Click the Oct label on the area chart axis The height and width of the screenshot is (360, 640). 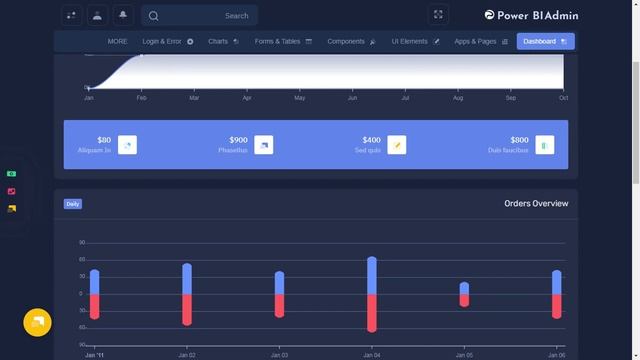click(564, 98)
